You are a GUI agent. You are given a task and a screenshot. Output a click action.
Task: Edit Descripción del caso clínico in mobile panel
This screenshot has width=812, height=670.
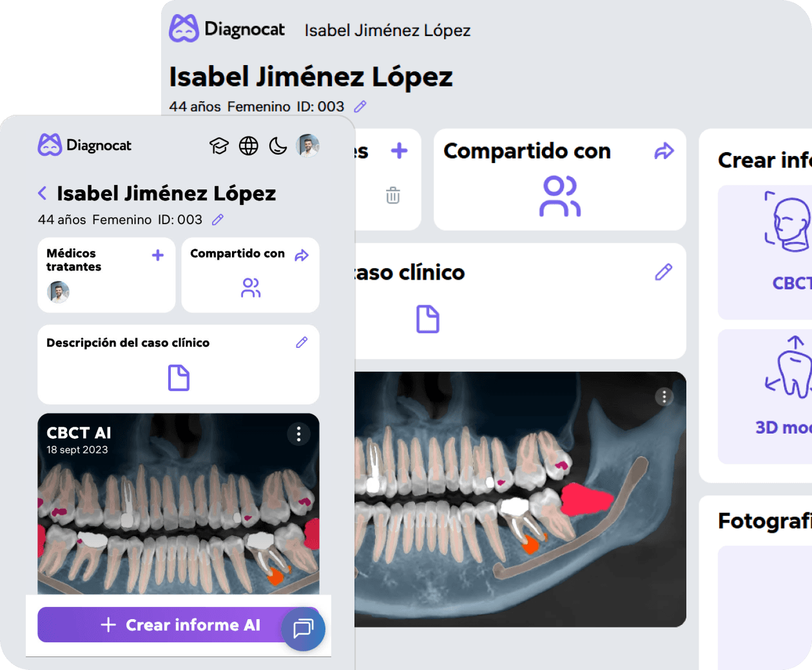click(x=302, y=343)
